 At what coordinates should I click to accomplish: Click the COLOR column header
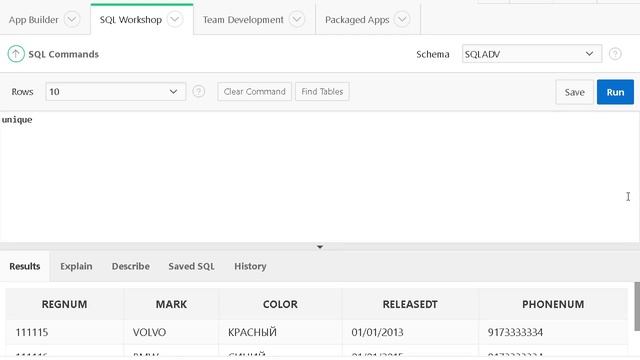[x=280, y=304]
